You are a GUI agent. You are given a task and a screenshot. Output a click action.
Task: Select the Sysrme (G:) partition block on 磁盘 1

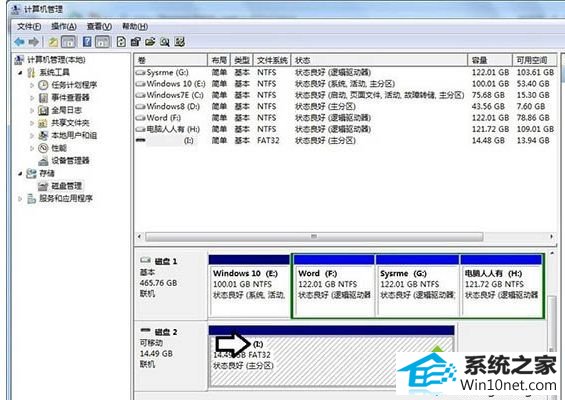417,286
